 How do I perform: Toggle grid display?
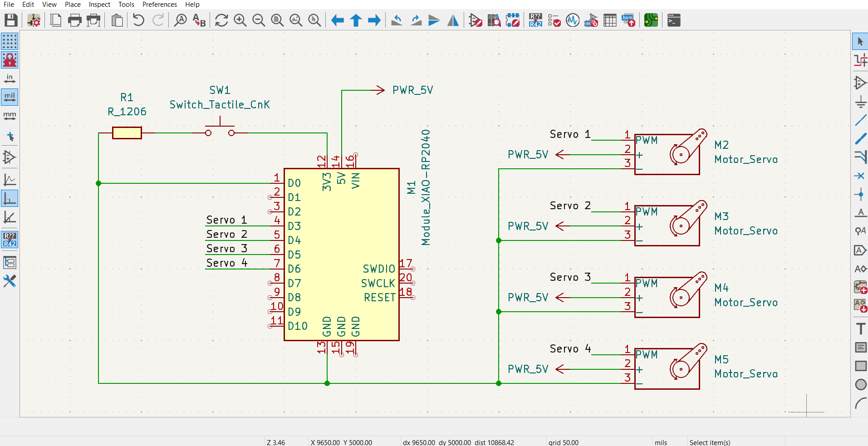coord(10,41)
